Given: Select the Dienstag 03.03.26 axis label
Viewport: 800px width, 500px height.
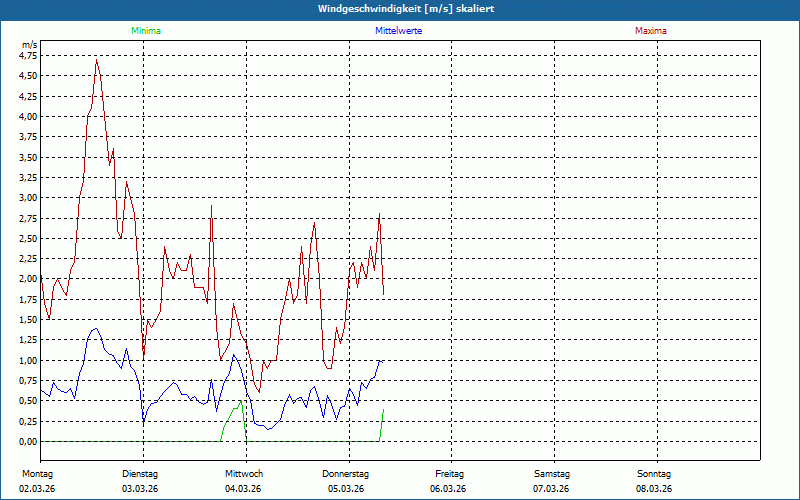Looking at the screenshot, I should point(140,481).
